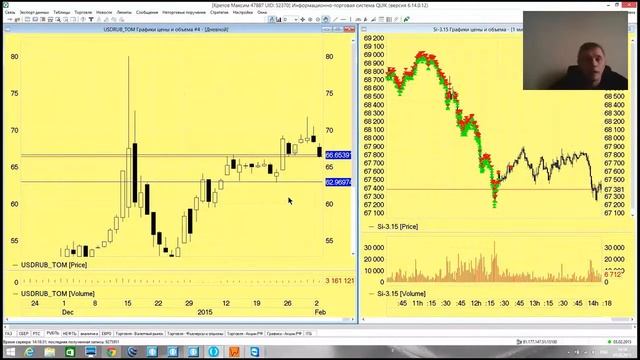Open File Explorer from the taskbar
This screenshot has width=640, height=360.
50,352
